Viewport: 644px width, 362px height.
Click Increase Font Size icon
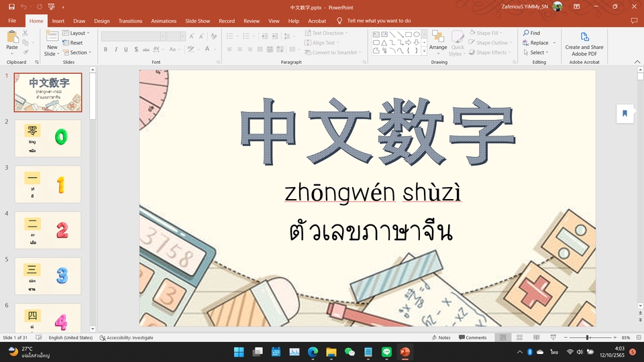(x=191, y=36)
